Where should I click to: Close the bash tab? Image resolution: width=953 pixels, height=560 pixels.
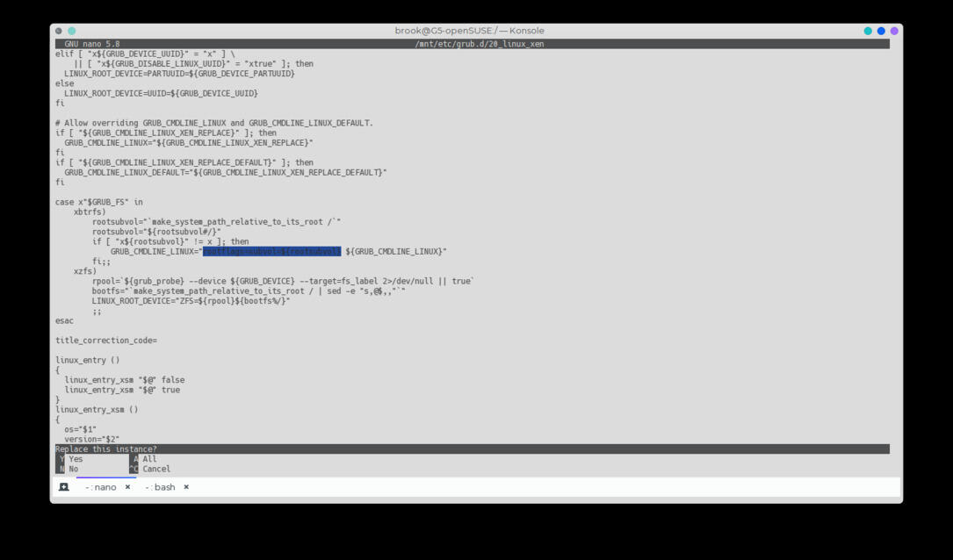pos(186,487)
